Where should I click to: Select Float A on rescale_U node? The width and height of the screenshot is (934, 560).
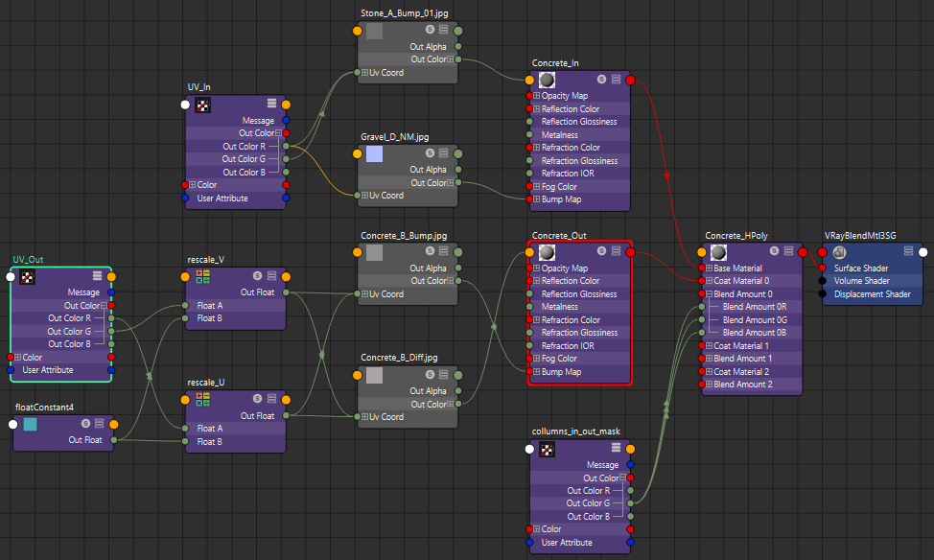[210, 429]
